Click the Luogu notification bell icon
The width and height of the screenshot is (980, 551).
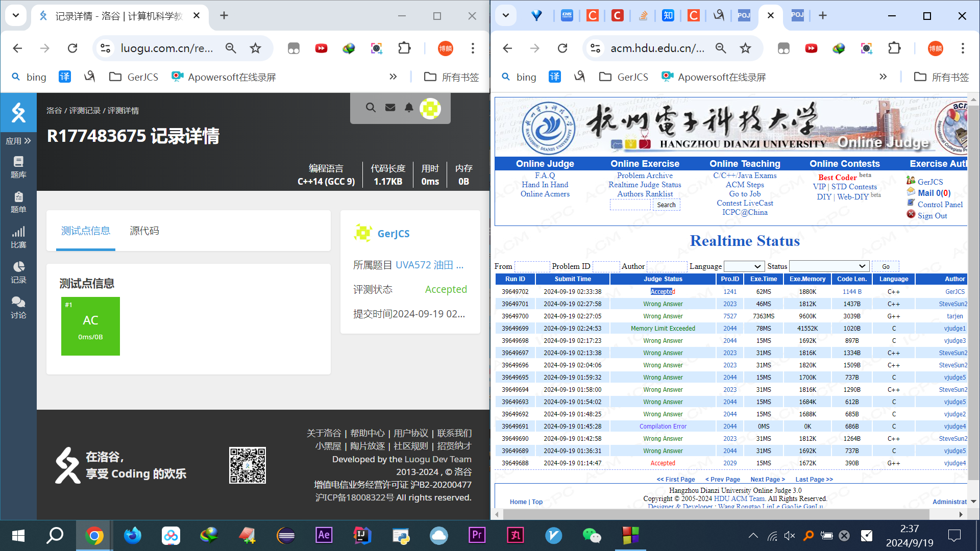[409, 108]
